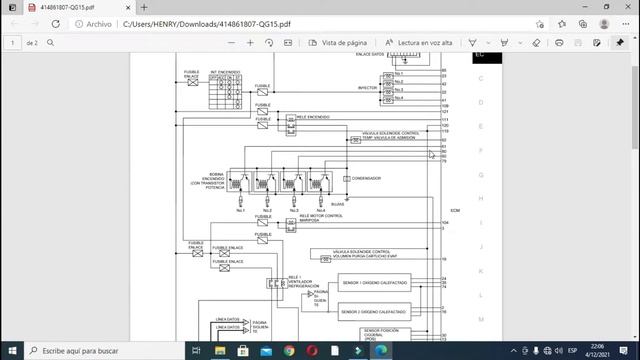Expand highlighter color options dropdown
Viewport: 640px width, 360px height.
520,42
